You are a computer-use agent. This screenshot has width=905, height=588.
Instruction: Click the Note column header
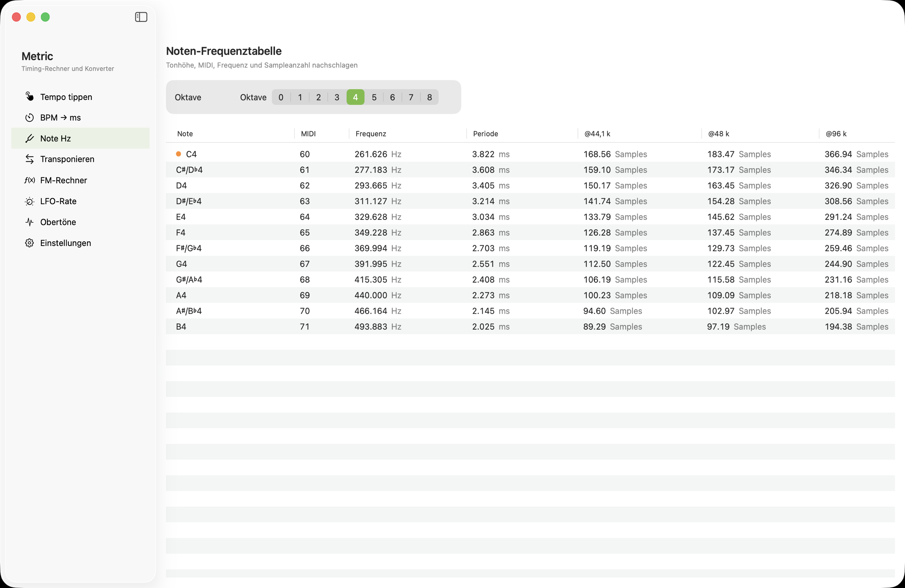pos(185,134)
